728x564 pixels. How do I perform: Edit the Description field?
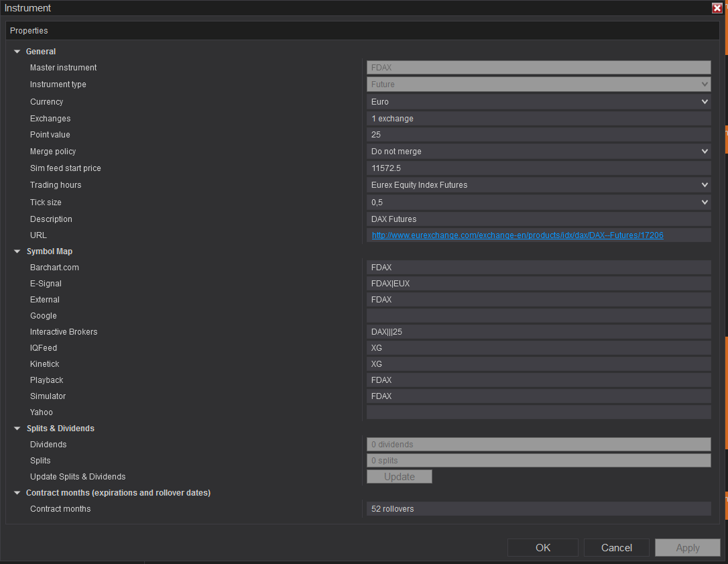click(x=538, y=219)
